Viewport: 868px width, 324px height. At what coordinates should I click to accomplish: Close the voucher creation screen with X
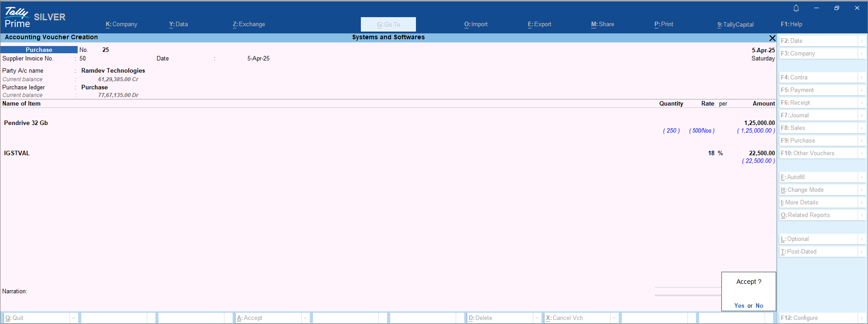tap(772, 38)
